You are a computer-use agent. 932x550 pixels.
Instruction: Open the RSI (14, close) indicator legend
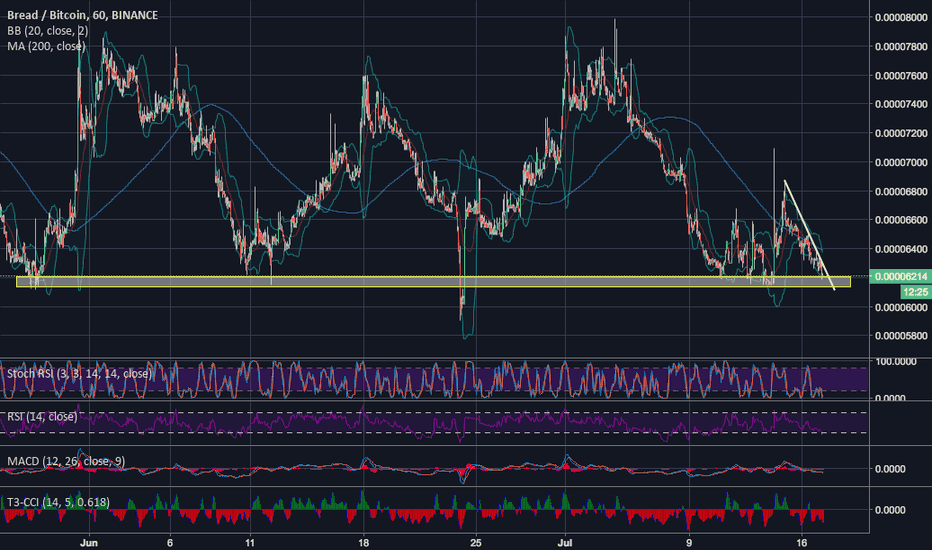[x=42, y=416]
